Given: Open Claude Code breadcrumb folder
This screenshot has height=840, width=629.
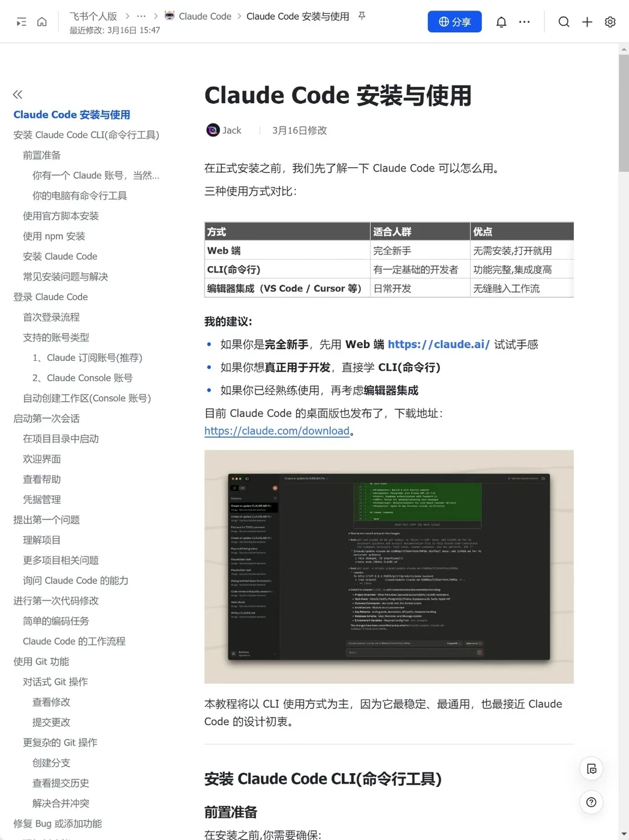Looking at the screenshot, I should [205, 16].
